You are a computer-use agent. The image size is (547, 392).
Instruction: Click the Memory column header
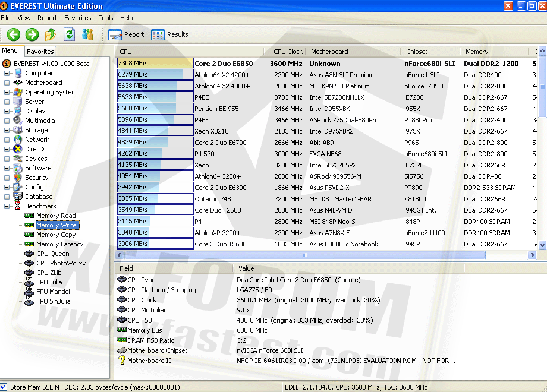[x=494, y=52]
